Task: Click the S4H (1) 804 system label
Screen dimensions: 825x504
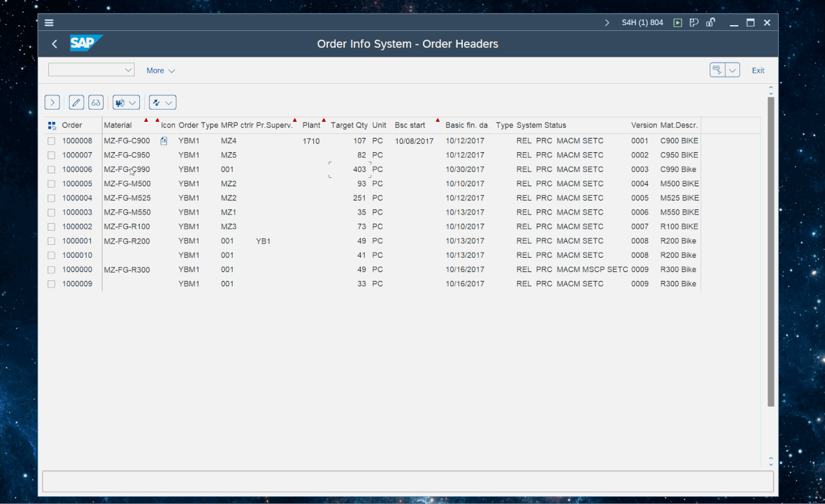Action: pos(642,23)
